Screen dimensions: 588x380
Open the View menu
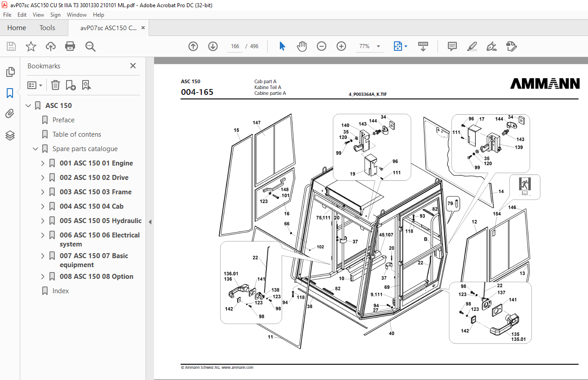38,15
